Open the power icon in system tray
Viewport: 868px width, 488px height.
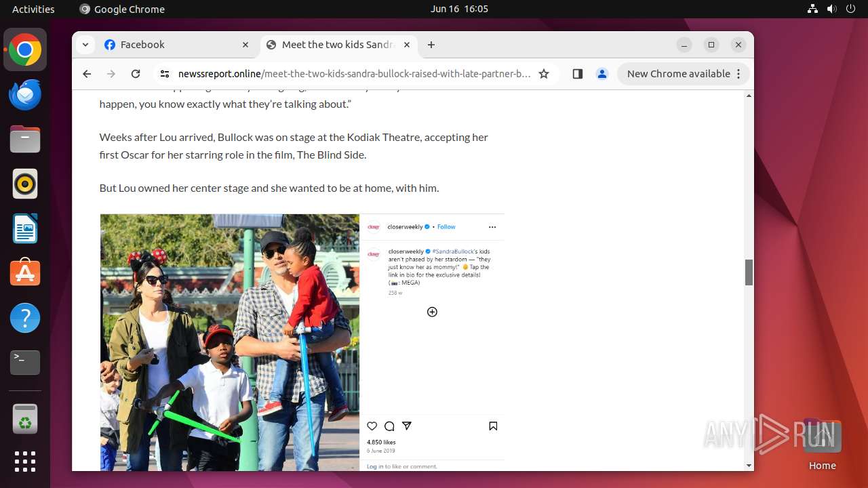pos(850,9)
